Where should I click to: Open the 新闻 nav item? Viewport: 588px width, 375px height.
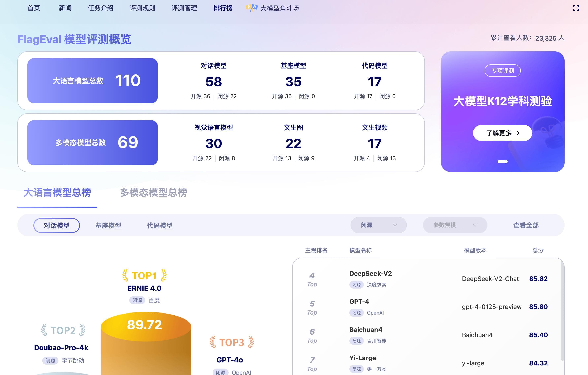(65, 8)
